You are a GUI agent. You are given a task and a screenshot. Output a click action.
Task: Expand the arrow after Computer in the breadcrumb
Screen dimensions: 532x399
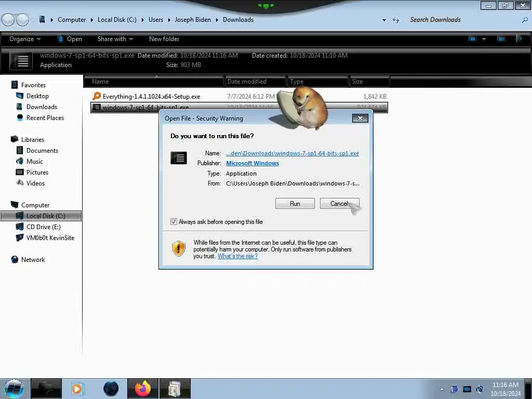pyautogui.click(x=91, y=20)
